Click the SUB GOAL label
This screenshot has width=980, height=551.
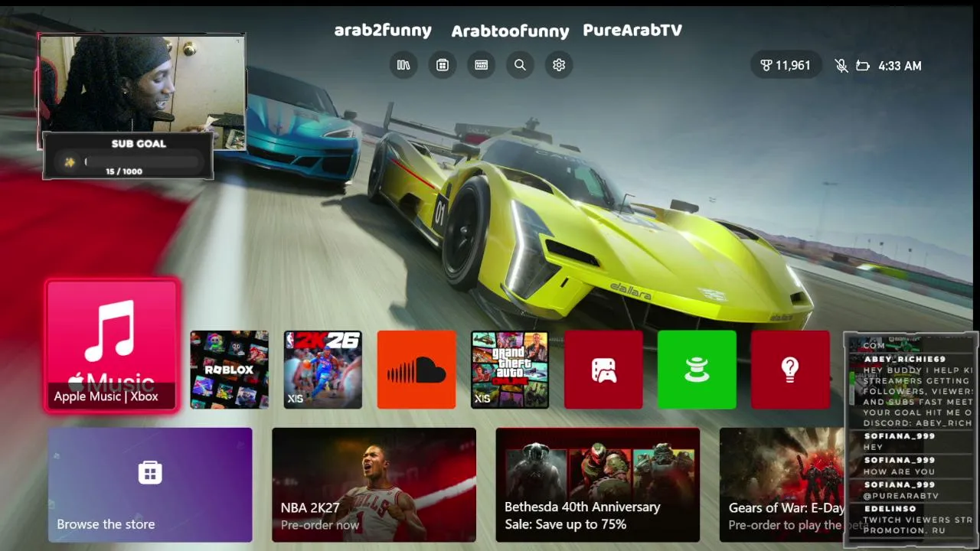click(x=139, y=143)
